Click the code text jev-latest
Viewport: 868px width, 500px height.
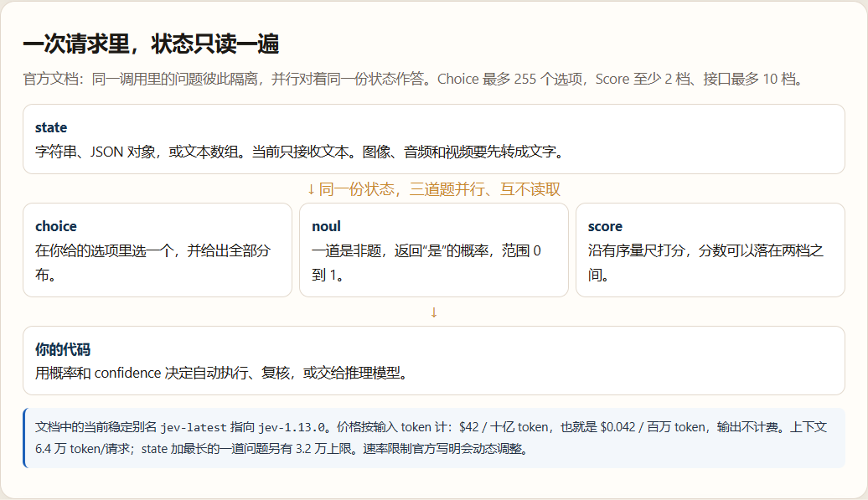[194, 427]
